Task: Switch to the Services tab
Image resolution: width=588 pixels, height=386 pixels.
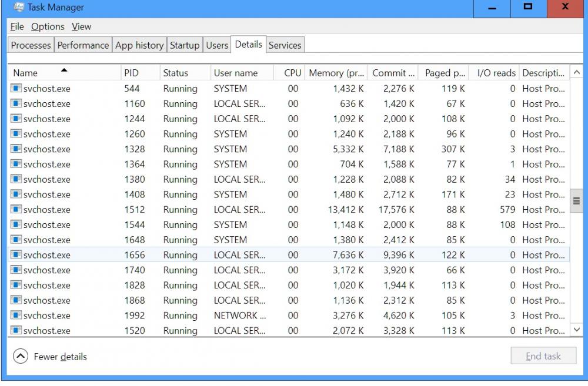Action: [285, 45]
